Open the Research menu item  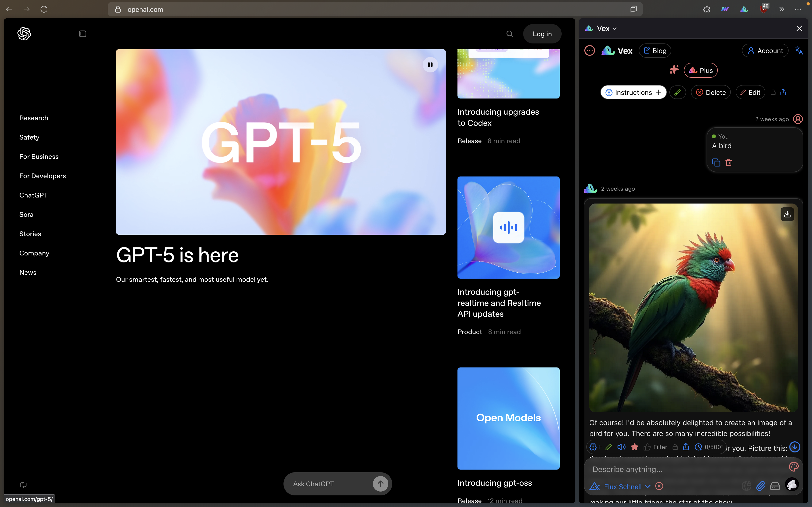[x=34, y=118]
